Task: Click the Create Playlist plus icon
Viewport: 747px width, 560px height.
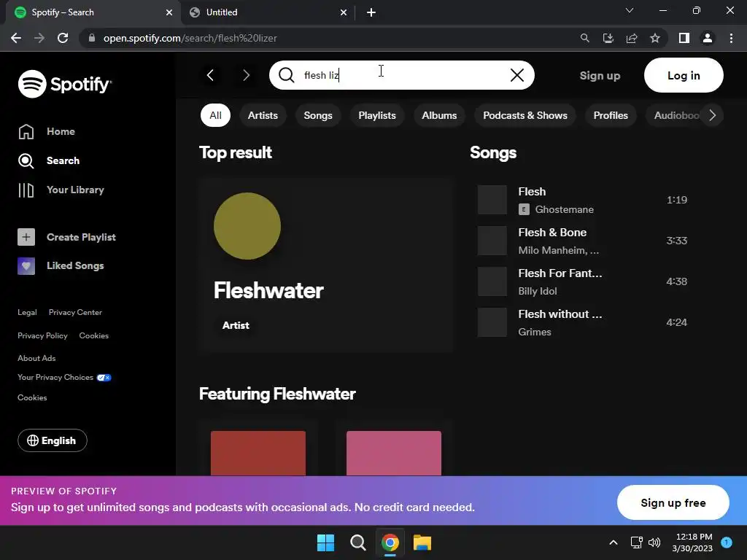Action: coord(26,237)
